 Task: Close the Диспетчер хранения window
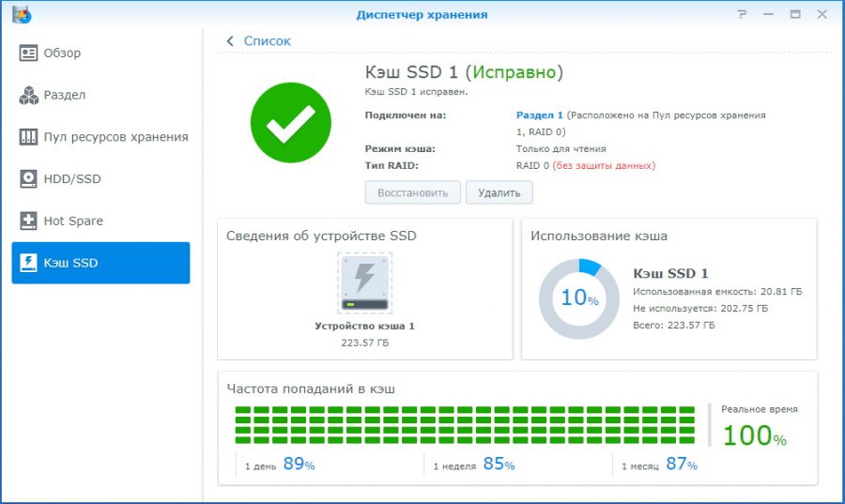822,14
